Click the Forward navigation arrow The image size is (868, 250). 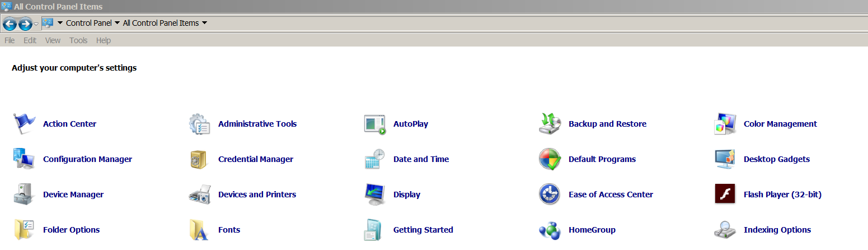click(x=25, y=24)
